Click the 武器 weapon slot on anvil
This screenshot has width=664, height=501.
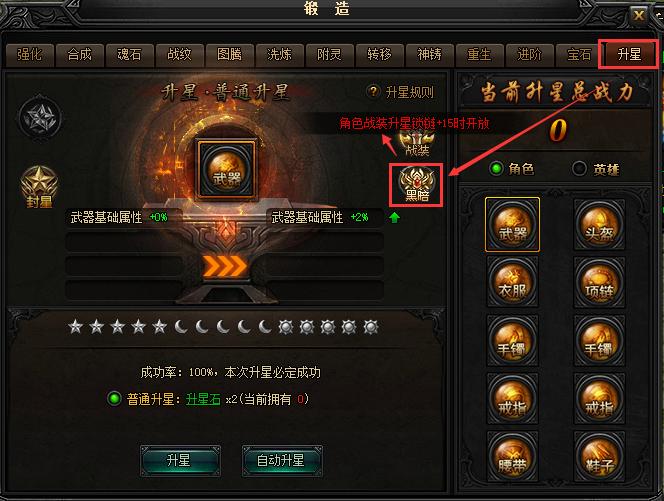(227, 170)
